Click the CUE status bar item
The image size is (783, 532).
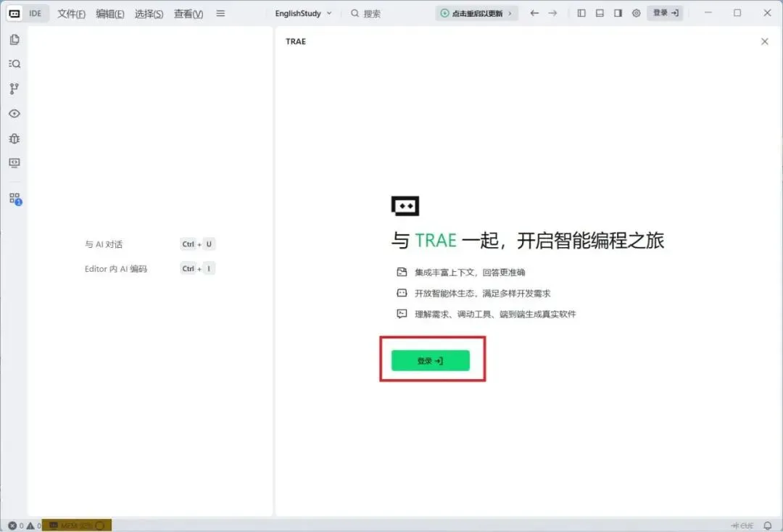tap(742, 525)
